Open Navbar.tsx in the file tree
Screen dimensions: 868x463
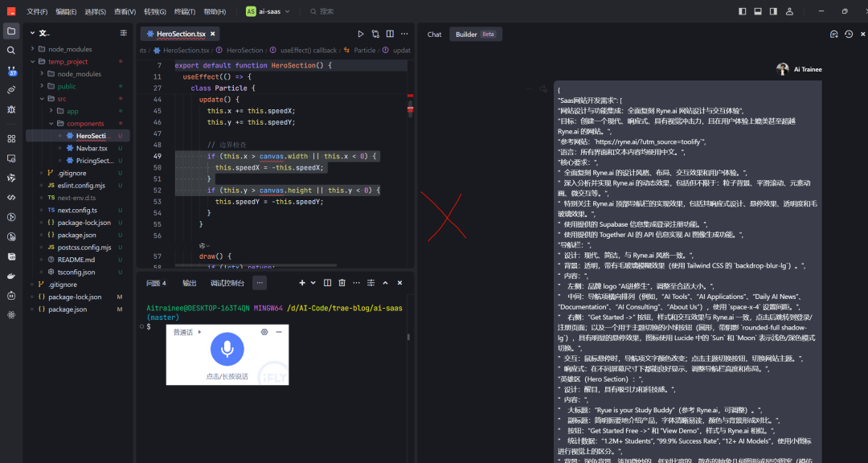pyautogui.click(x=92, y=148)
